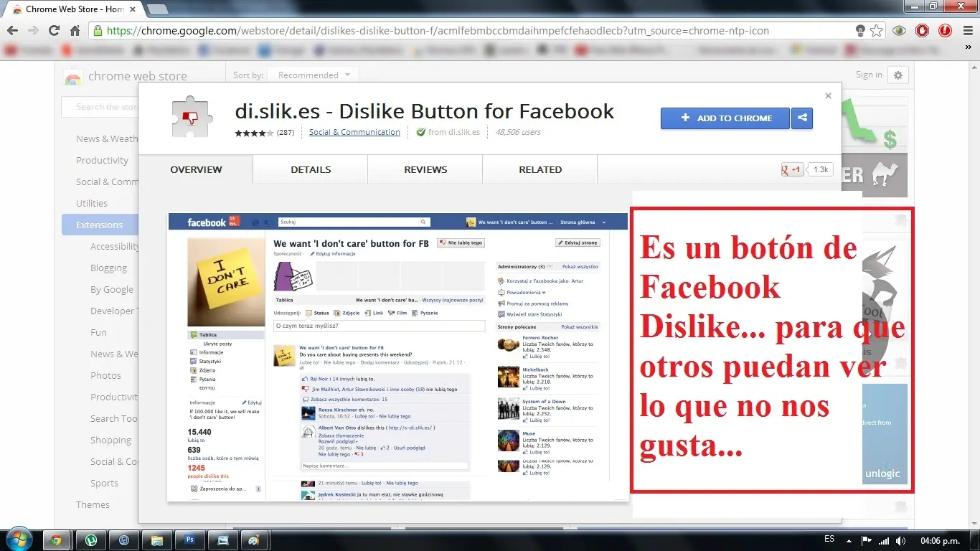Show hidden system tray icons
This screenshot has height=551, width=980.
[849, 540]
